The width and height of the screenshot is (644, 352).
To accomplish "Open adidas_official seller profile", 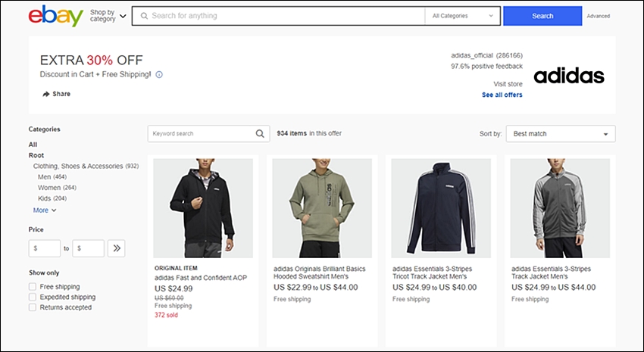I will tap(472, 55).
